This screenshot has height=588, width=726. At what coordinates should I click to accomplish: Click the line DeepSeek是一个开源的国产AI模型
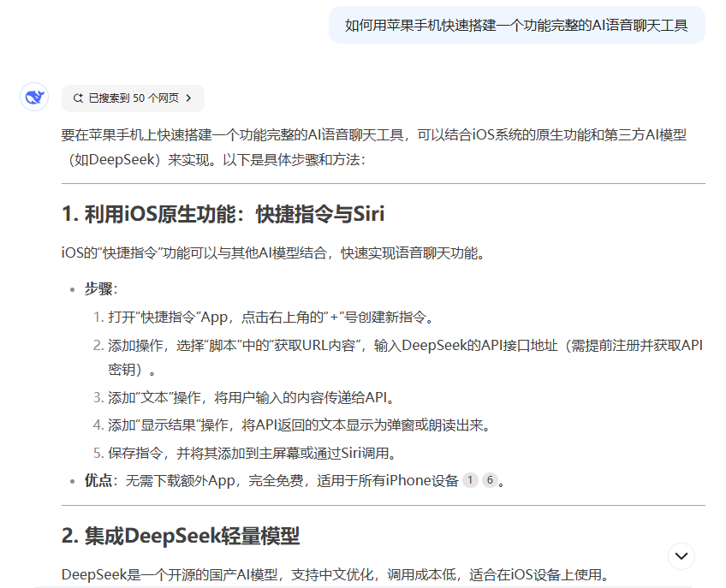[x=334, y=574]
